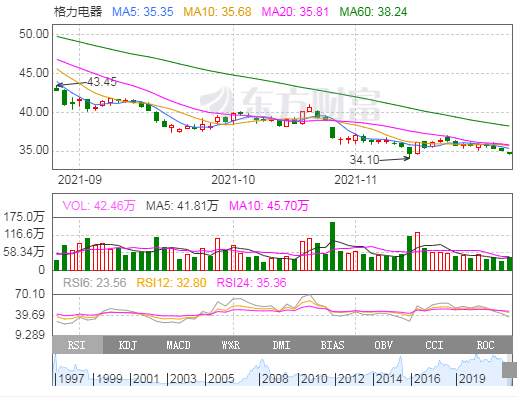This screenshot has height=397, width=517.
Task: Click the 2016 marker on history timeline
Action: tap(427, 379)
